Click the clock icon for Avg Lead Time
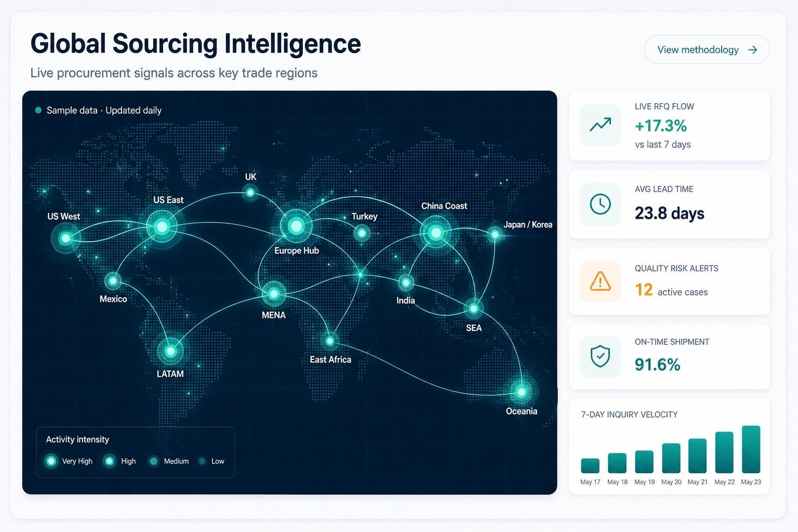This screenshot has height=532, width=798. [x=600, y=204]
